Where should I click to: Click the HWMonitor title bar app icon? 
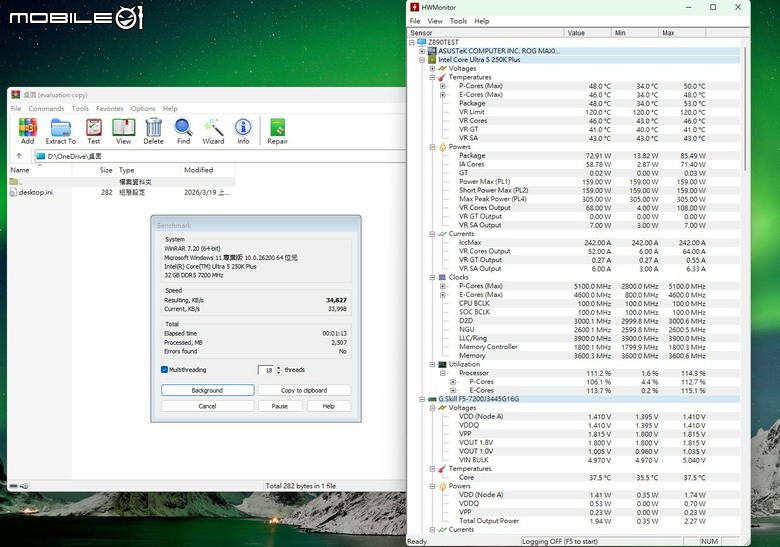[414, 7]
